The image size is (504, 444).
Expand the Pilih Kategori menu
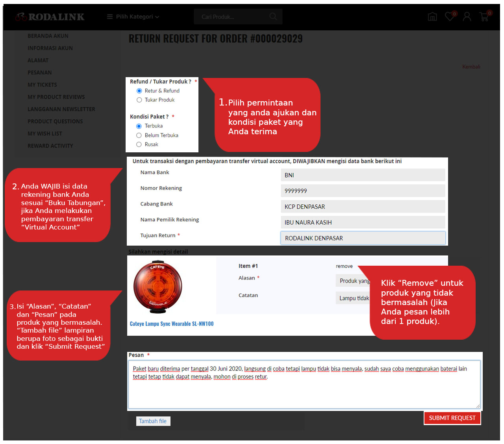[133, 17]
